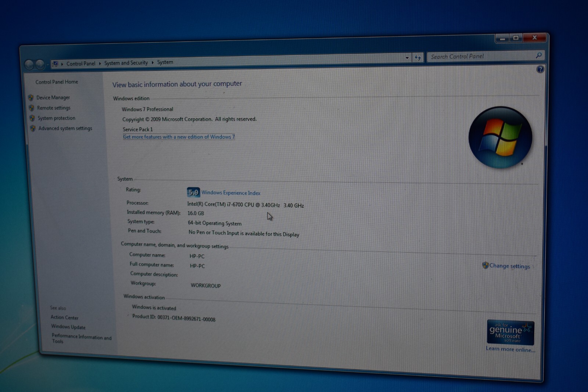This screenshot has height=392, width=588.
Task: Click the Windows logo image
Action: 500,137
